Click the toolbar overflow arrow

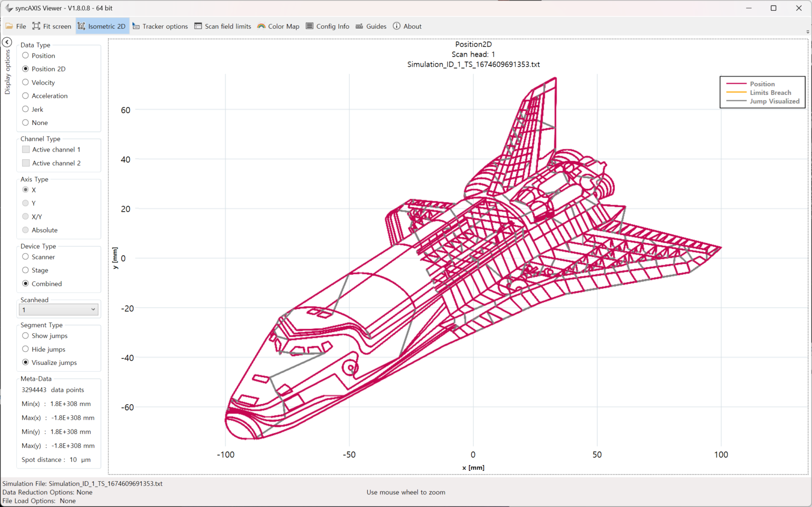pyautogui.click(x=808, y=32)
